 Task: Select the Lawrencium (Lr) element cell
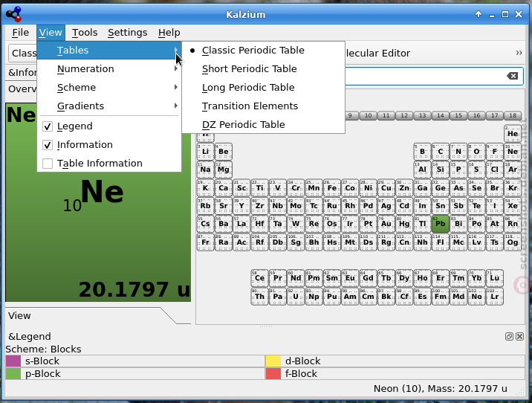495,297
